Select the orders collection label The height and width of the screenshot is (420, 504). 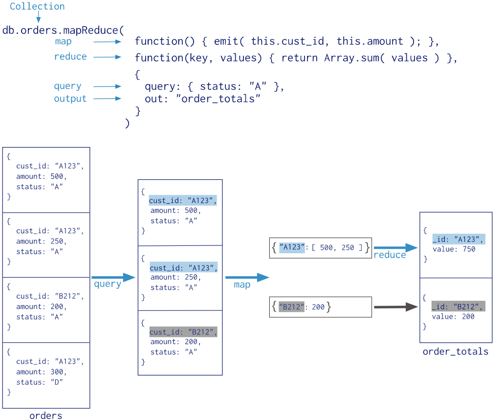tap(45, 415)
